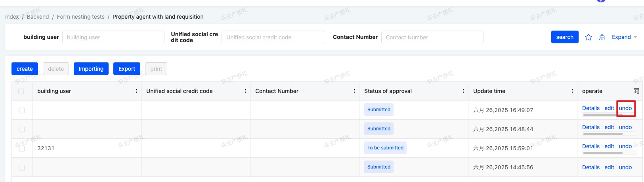Open Unified social credit code column menu dots

pos(245,91)
